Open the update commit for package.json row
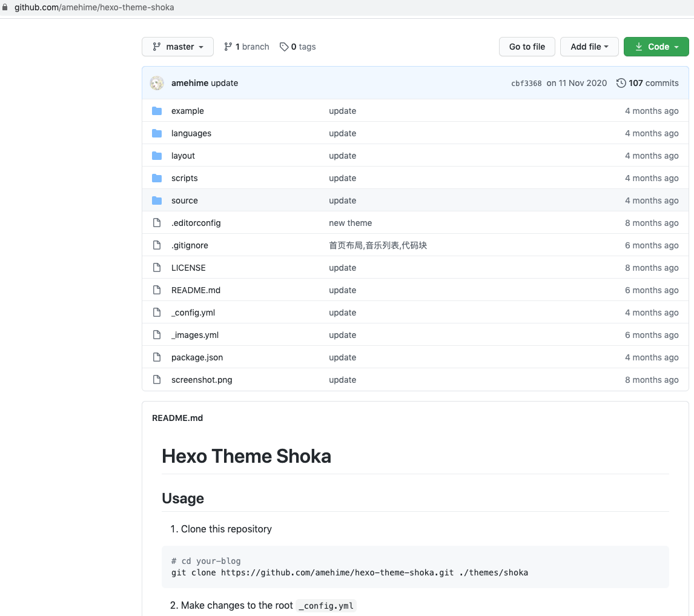694x616 pixels. 343,357
